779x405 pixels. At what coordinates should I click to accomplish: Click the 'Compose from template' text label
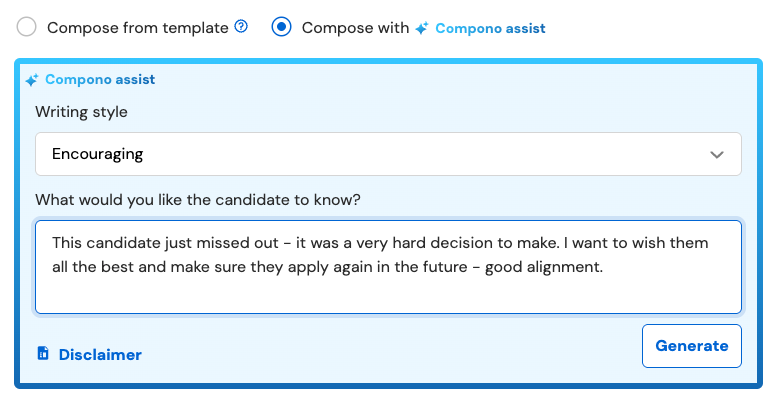[138, 28]
